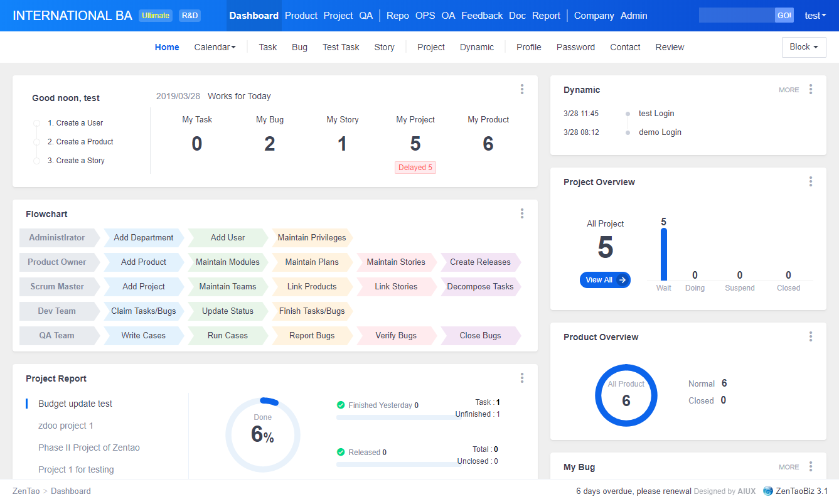Open the Product Overview panel options menu

[x=810, y=336]
